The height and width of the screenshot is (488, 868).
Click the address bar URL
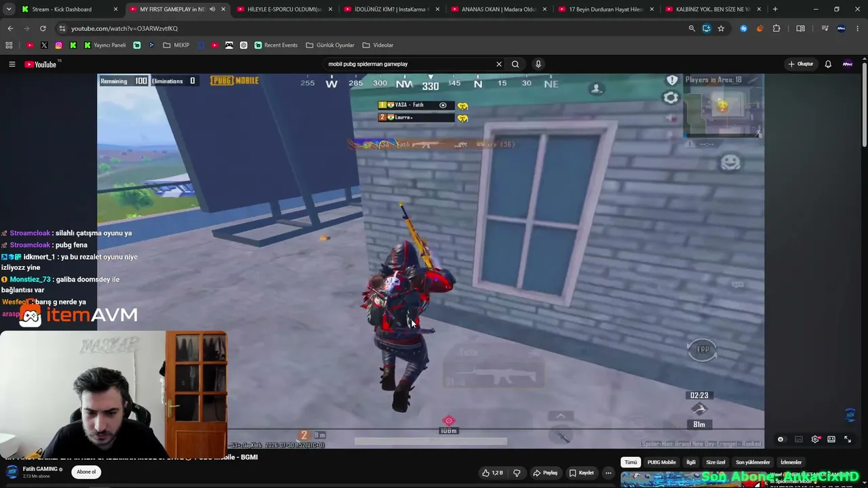(124, 28)
